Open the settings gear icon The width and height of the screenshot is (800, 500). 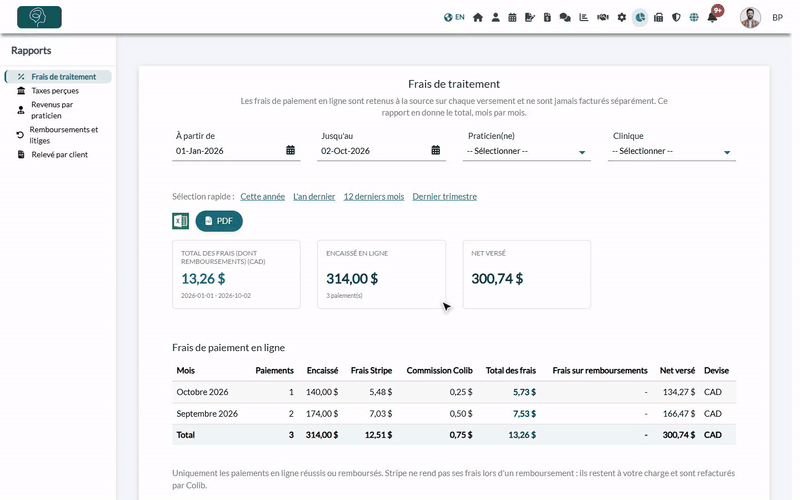[x=621, y=17]
